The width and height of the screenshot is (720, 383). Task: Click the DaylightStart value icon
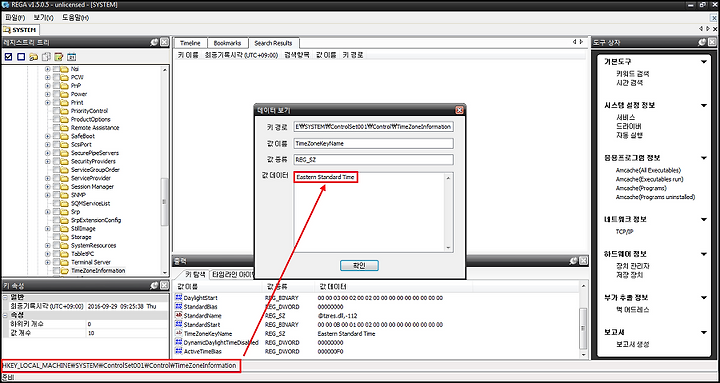[179, 298]
